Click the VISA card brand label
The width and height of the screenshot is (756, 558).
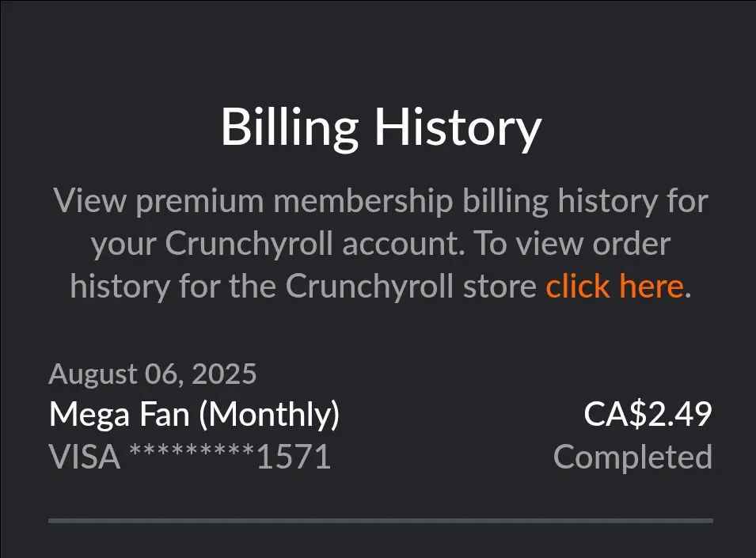[x=85, y=457]
